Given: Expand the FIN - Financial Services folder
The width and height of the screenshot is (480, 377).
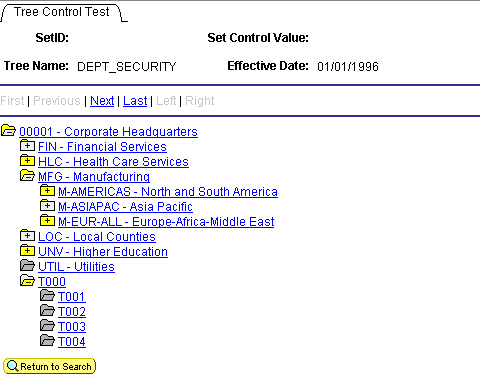Looking at the screenshot, I should [27, 145].
